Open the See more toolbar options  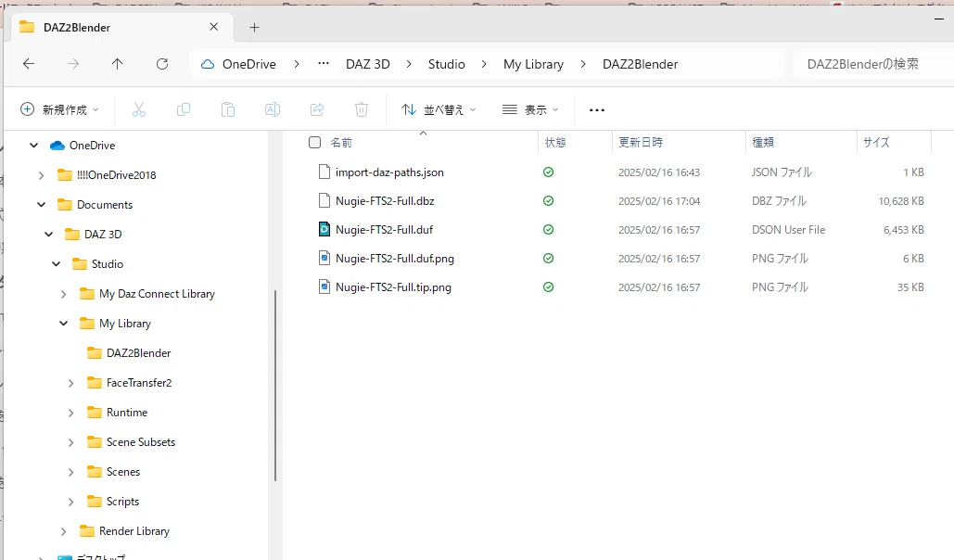(597, 110)
